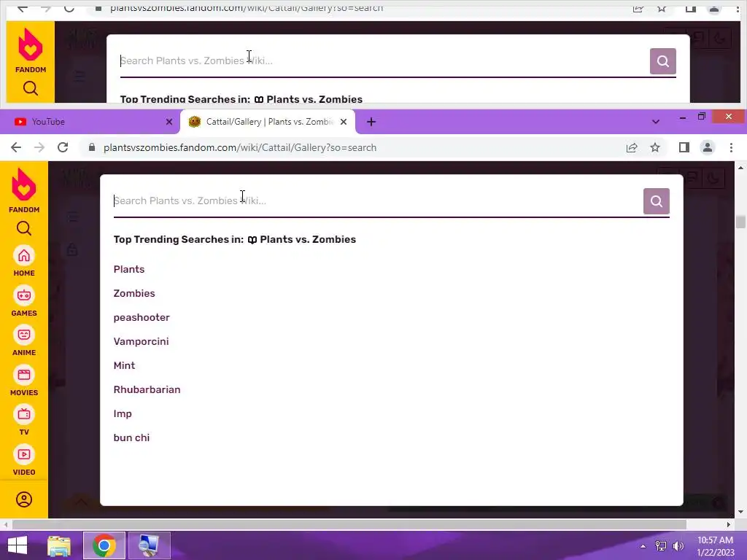Bookmark this page with star icon
The height and width of the screenshot is (560, 747).
[655, 147]
